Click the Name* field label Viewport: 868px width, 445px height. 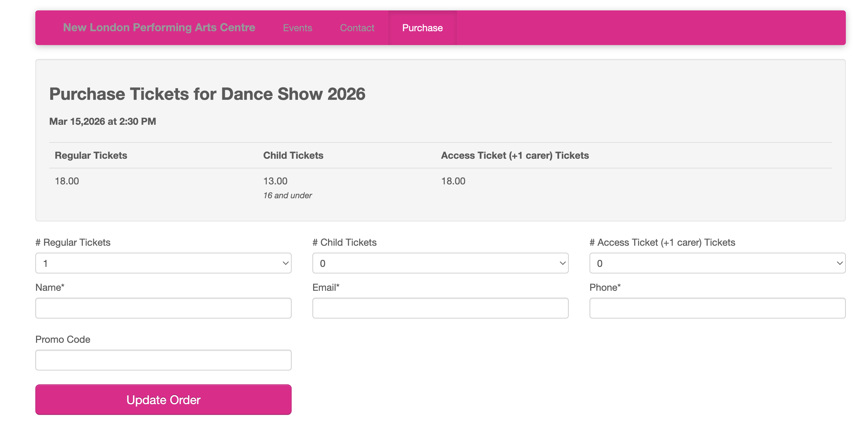(50, 287)
